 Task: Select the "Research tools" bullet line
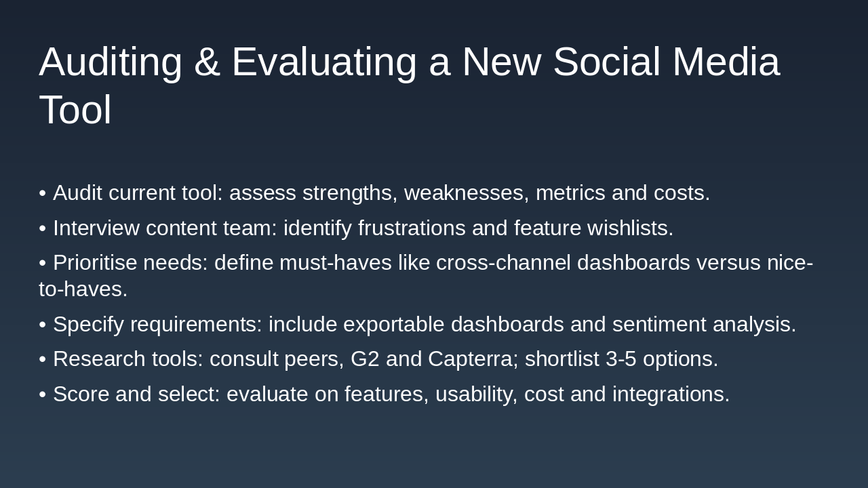click(x=378, y=359)
